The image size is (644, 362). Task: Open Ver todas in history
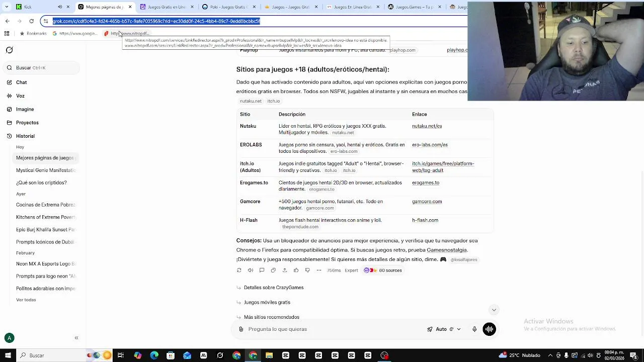tap(26, 300)
